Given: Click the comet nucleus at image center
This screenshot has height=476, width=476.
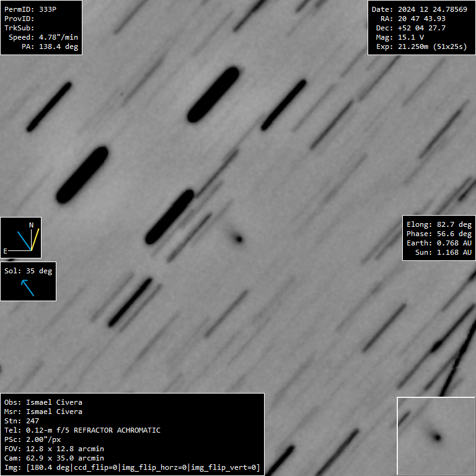Looking at the screenshot, I should point(239,239).
